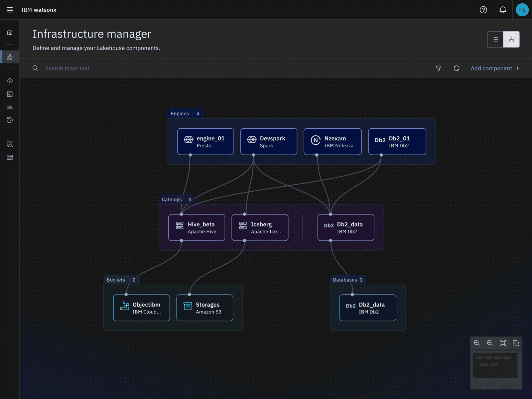Select the Db2_01 engine node

[397, 142]
